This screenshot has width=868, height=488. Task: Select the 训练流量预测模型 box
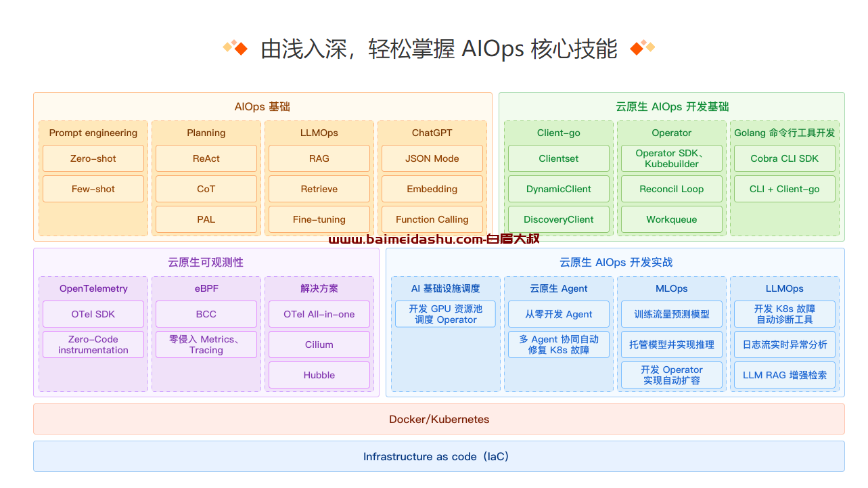(672, 314)
